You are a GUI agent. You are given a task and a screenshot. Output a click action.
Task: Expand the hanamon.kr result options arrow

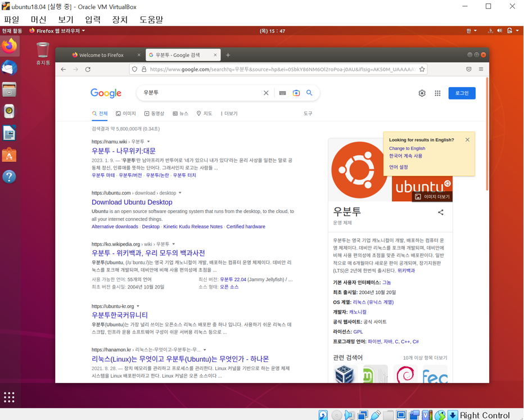coord(205,350)
